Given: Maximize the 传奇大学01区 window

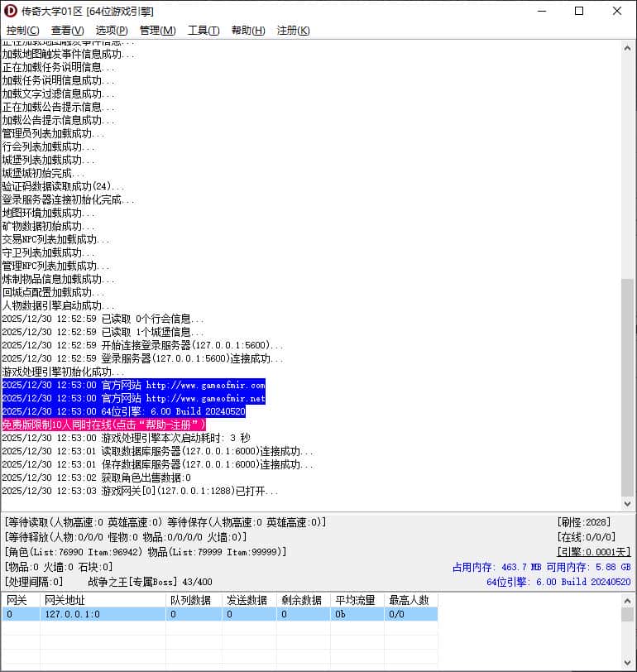Looking at the screenshot, I should point(579,11).
